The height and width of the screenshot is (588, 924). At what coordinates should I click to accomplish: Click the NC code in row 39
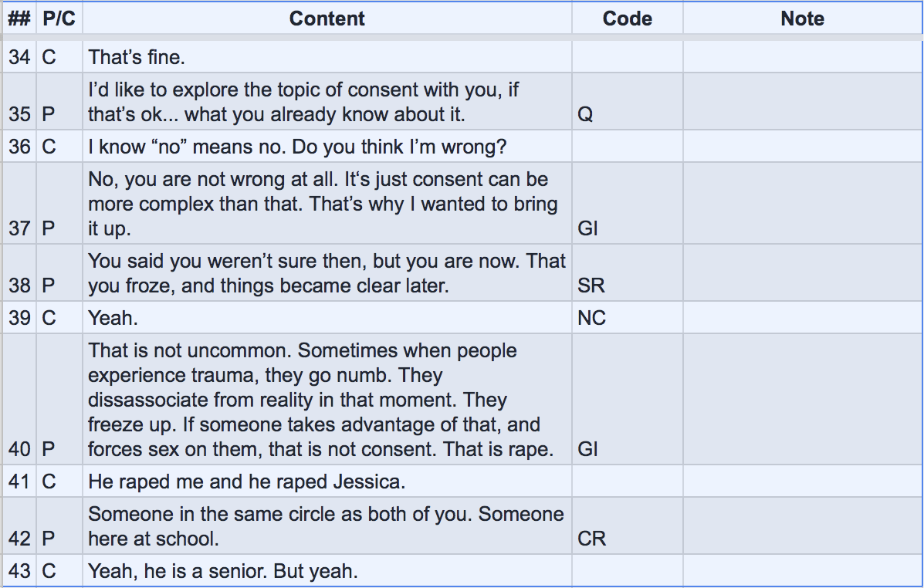click(x=591, y=318)
